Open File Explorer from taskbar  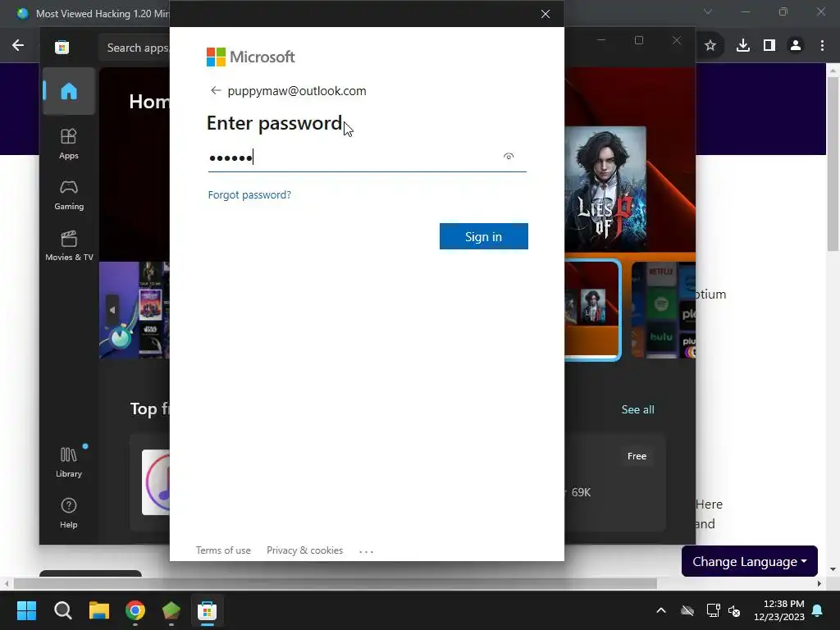[x=99, y=610]
